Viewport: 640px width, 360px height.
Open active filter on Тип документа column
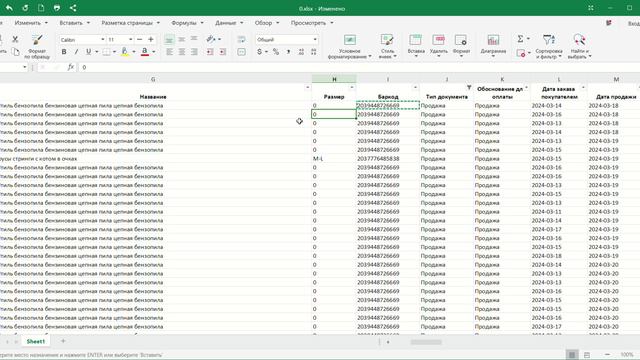[469, 87]
